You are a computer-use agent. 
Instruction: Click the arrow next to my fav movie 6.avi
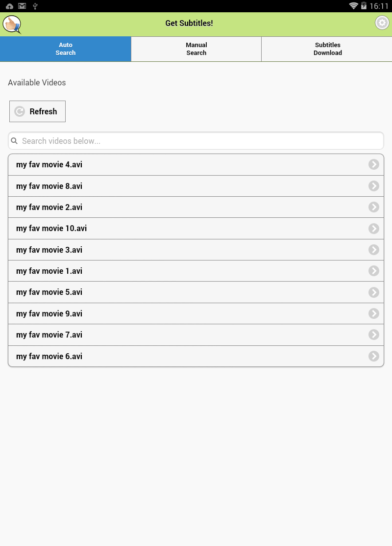pos(374,356)
